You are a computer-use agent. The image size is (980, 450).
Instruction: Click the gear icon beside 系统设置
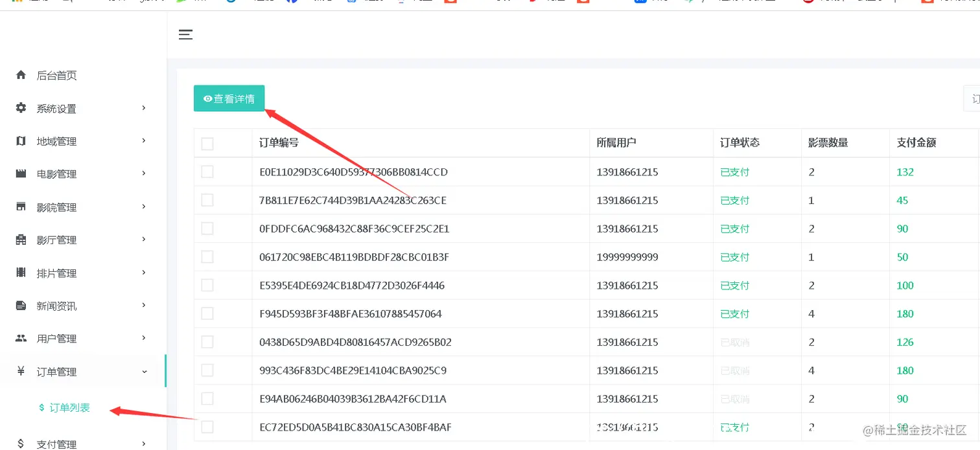click(x=21, y=108)
